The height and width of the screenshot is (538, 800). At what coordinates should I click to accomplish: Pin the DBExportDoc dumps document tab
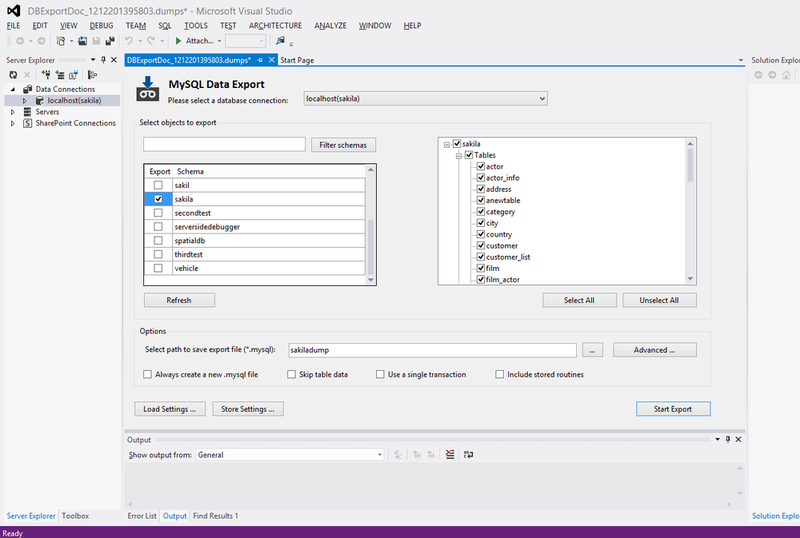click(x=260, y=60)
